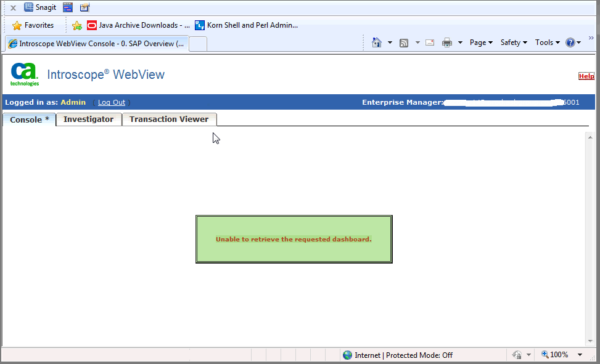Viewport: 600px width, 364px height.
Task: Open a new blank browser tab
Action: (x=198, y=44)
